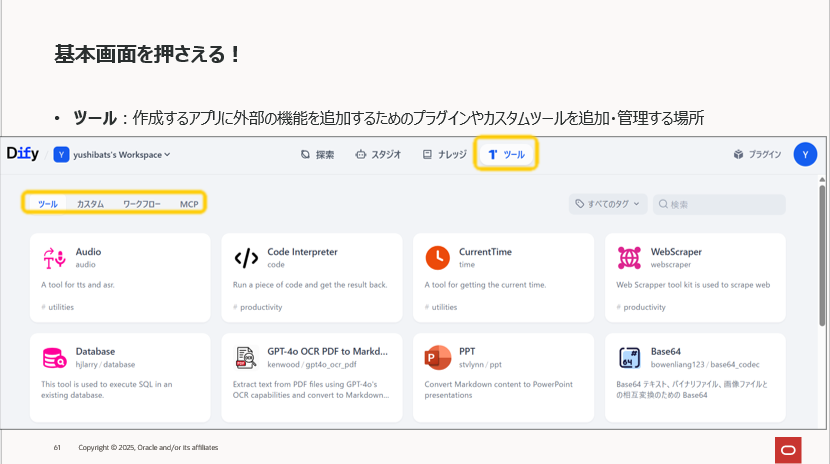The width and height of the screenshot is (830, 464).
Task: Open the Database title
Action: click(95, 351)
